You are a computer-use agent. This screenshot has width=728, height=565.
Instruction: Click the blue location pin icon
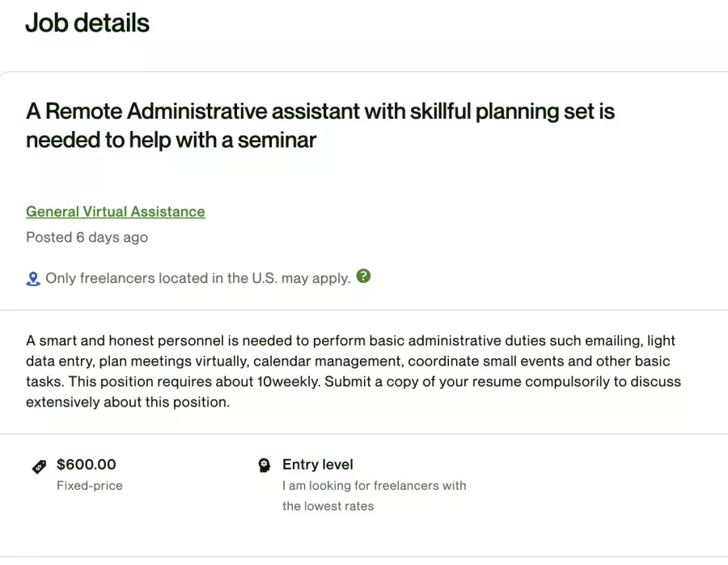tap(33, 279)
